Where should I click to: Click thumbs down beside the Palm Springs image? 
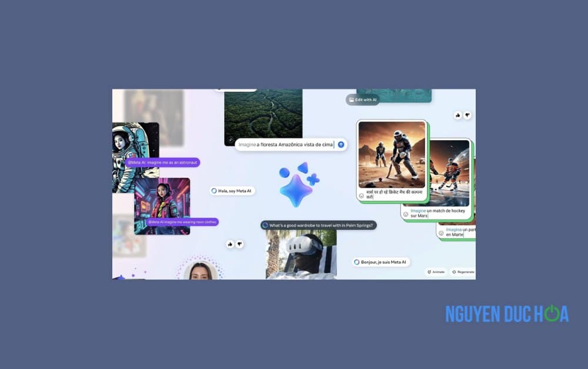pyautogui.click(x=240, y=244)
